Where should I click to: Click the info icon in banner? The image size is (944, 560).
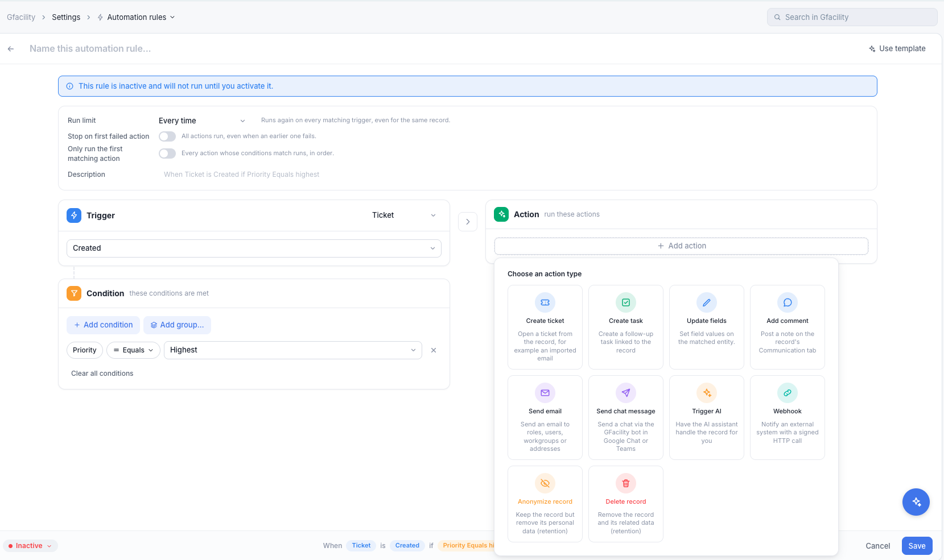[70, 86]
